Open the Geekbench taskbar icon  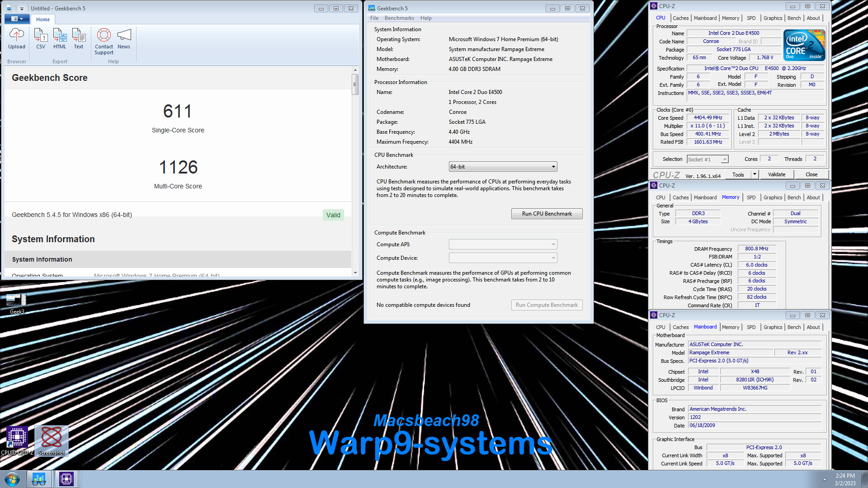[x=39, y=479]
